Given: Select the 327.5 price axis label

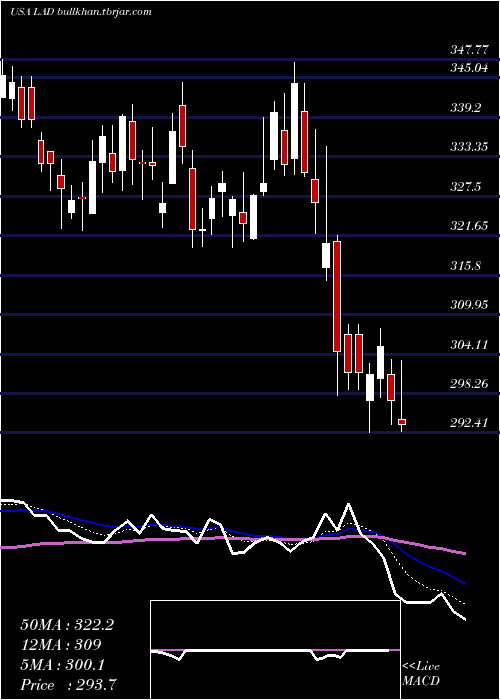Looking at the screenshot, I should click(465, 187).
